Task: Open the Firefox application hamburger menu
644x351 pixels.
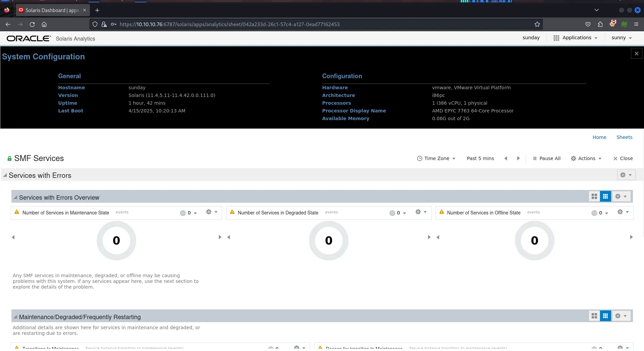Action: point(636,24)
